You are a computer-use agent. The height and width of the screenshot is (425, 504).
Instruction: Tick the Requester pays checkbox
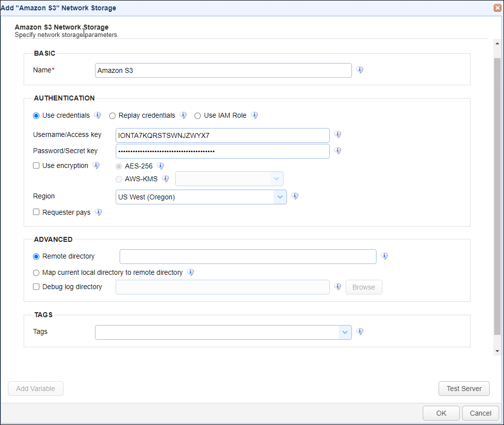36,212
